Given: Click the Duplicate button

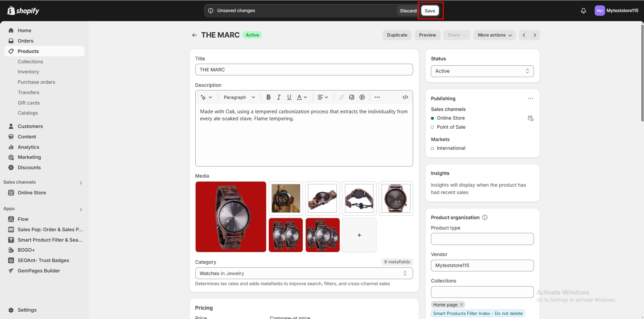Looking at the screenshot, I should pyautogui.click(x=397, y=35).
